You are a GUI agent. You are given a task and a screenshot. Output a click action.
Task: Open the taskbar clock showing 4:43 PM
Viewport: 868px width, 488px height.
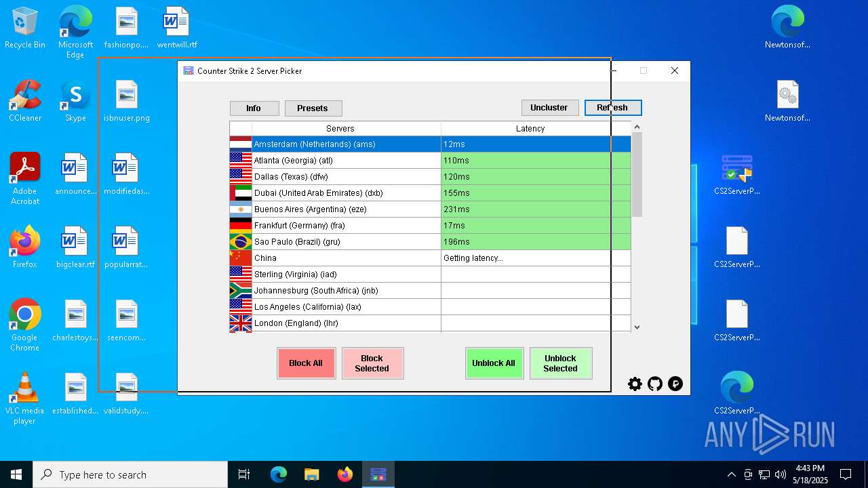click(x=810, y=474)
